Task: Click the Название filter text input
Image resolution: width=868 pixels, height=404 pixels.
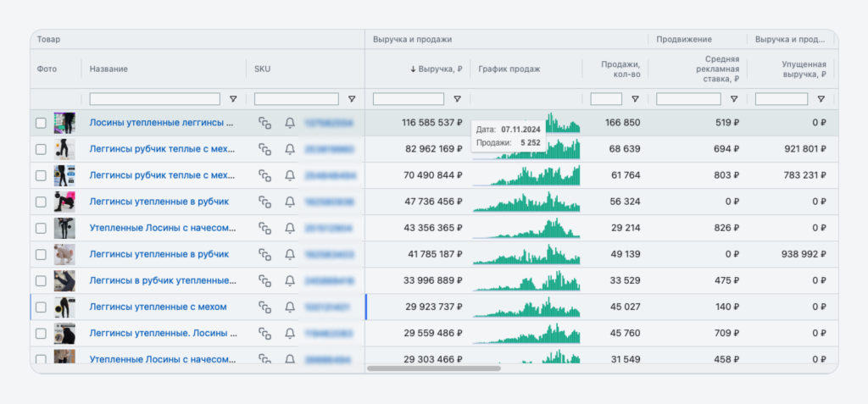Action: pyautogui.click(x=154, y=99)
